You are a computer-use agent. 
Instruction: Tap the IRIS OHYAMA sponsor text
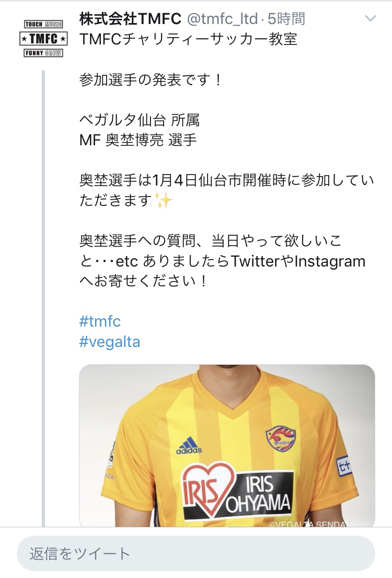click(266, 493)
